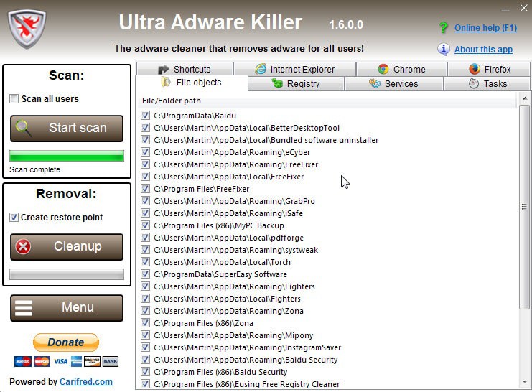Image resolution: width=532 pixels, height=392 pixels.
Task: Uncheck the SuperEasy Software checkbox
Action: coord(145,274)
